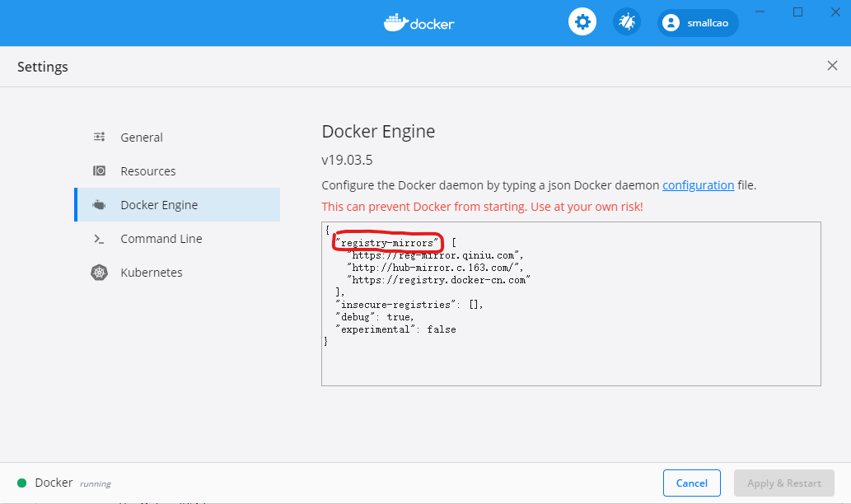Screen dimensions: 851x504
Task: Click the Apply & Restart button
Action: (783, 483)
